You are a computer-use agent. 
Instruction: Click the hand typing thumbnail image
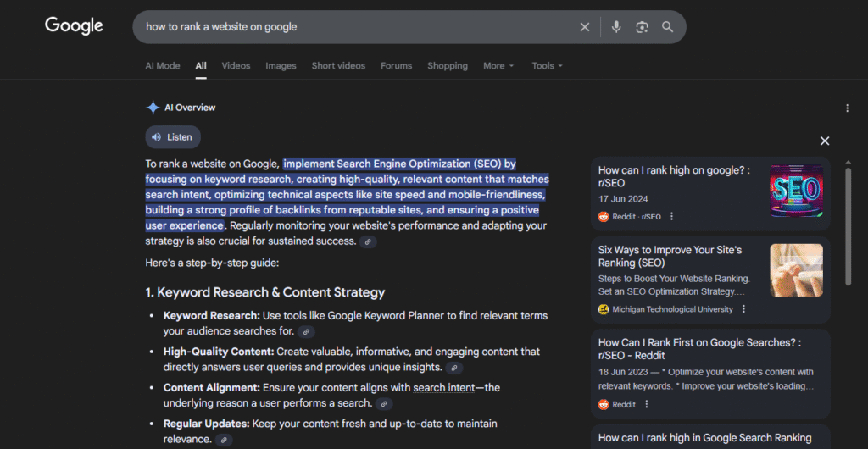coord(796,270)
